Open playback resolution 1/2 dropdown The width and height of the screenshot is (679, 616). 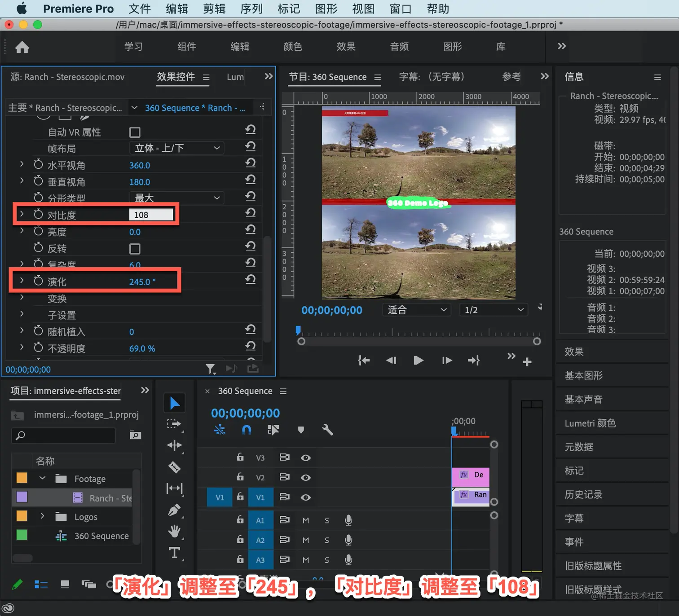494,310
